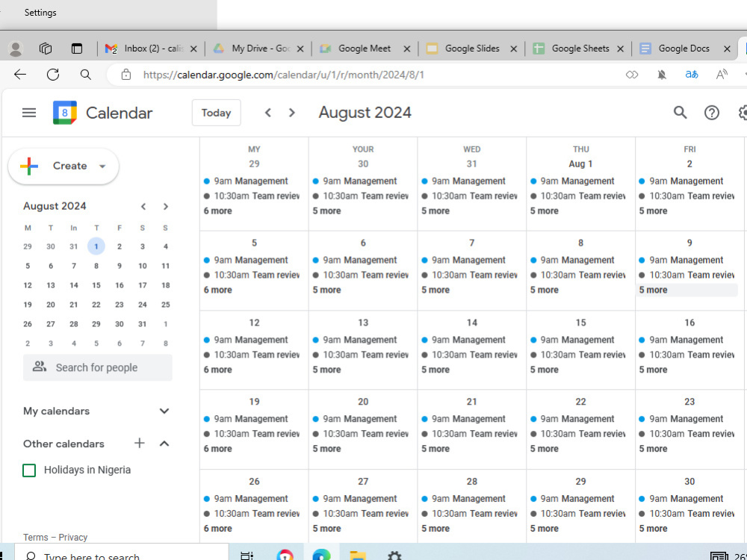Open Task View in the taskbar

point(247,556)
